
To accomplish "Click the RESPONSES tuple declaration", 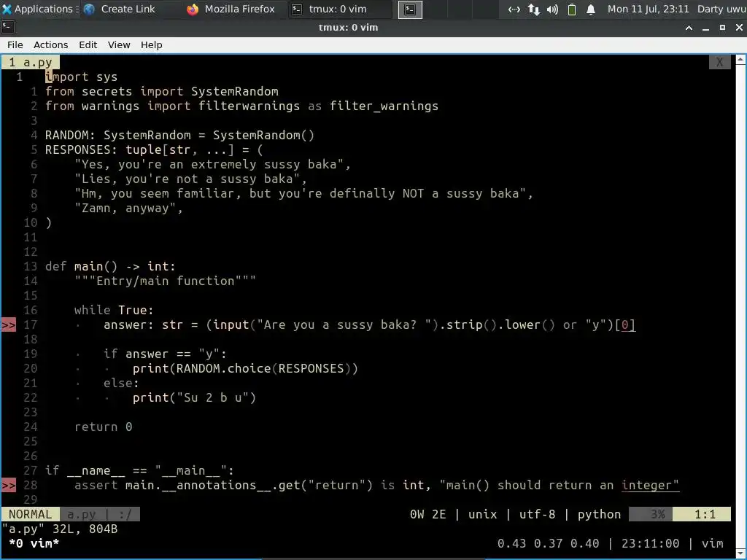I will tap(154, 150).
